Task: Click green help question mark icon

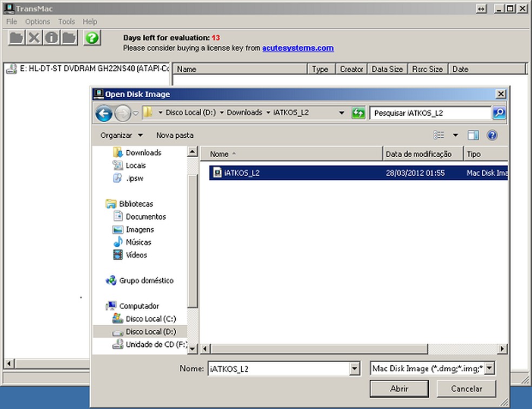Action: [92, 38]
